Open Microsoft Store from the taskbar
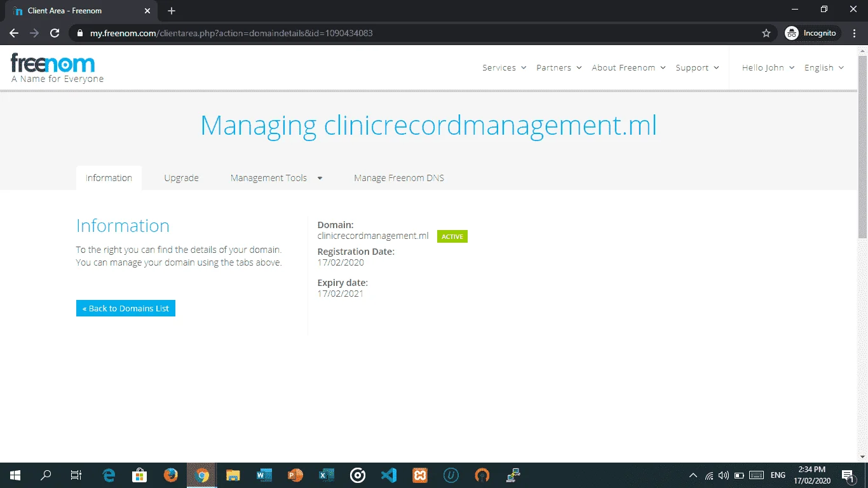 coord(140,475)
